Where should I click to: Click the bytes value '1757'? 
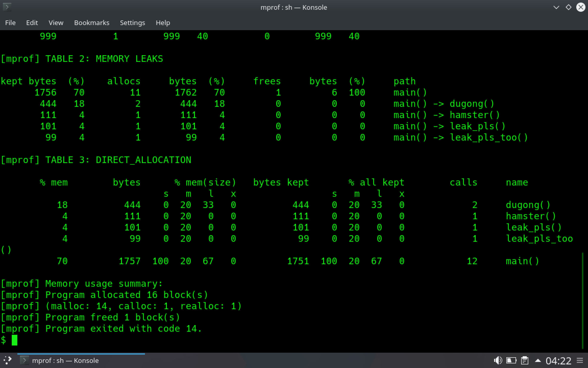[130, 261]
